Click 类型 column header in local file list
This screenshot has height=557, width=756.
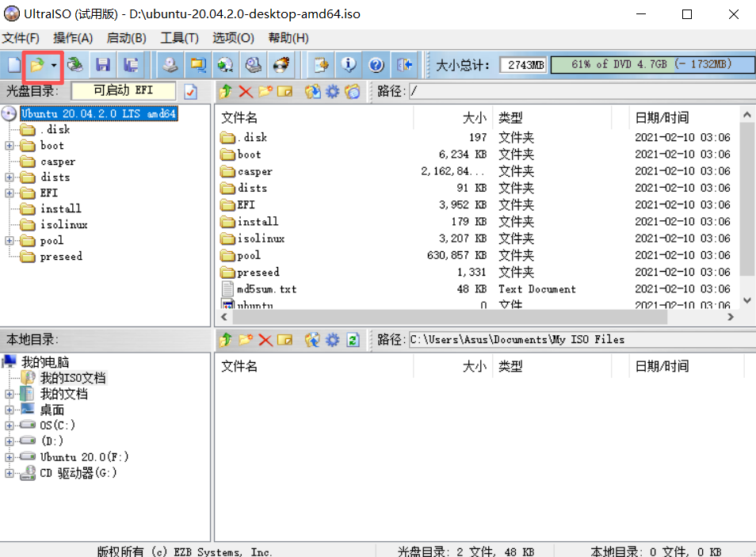click(552, 367)
